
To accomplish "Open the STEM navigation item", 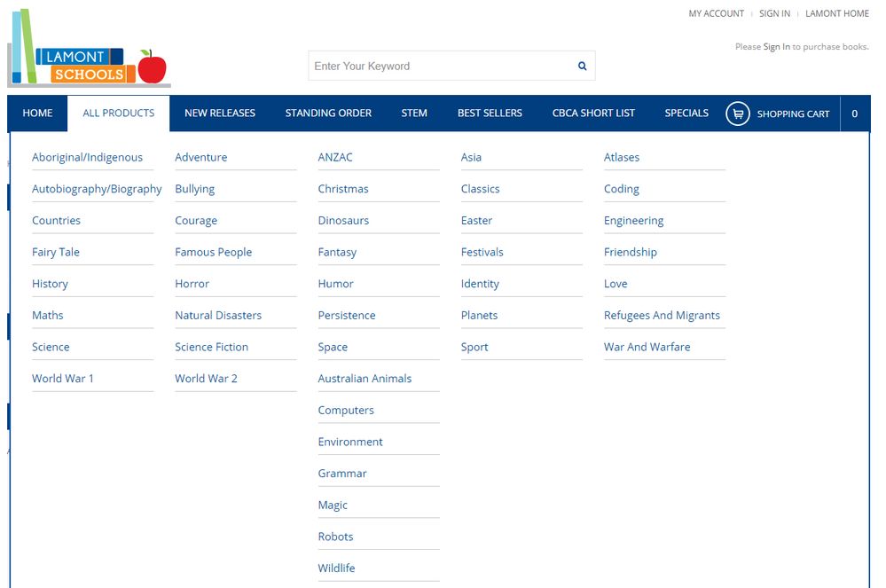I will 414,114.
